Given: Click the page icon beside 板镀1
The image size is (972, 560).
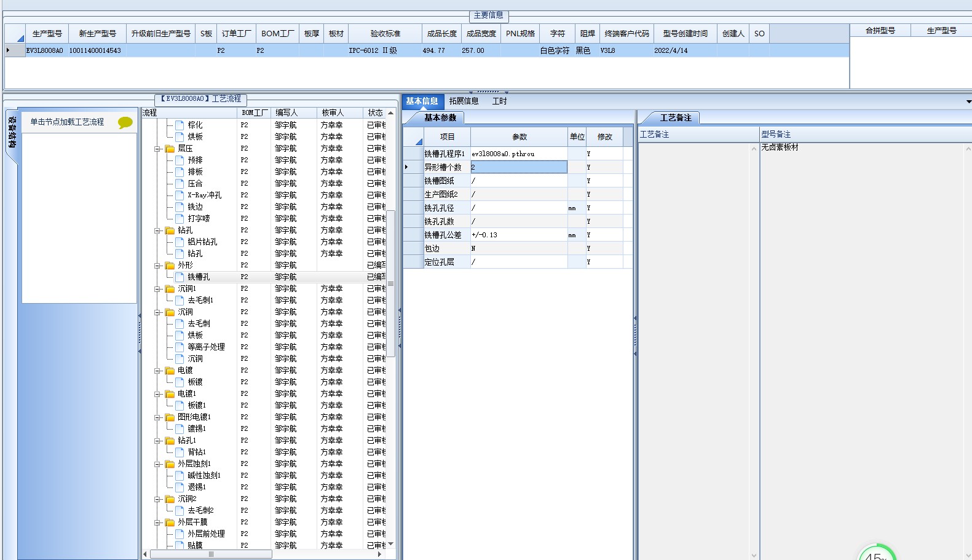Looking at the screenshot, I should (180, 406).
